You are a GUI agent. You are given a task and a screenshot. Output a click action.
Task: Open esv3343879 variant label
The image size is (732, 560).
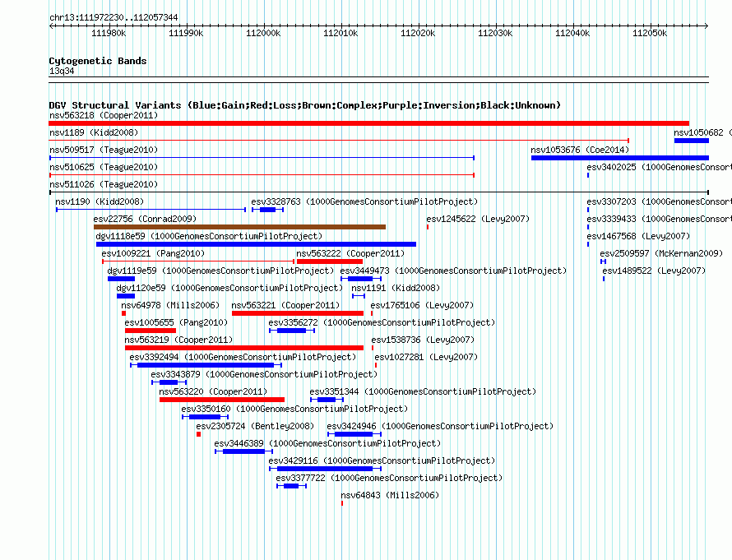[x=264, y=374]
